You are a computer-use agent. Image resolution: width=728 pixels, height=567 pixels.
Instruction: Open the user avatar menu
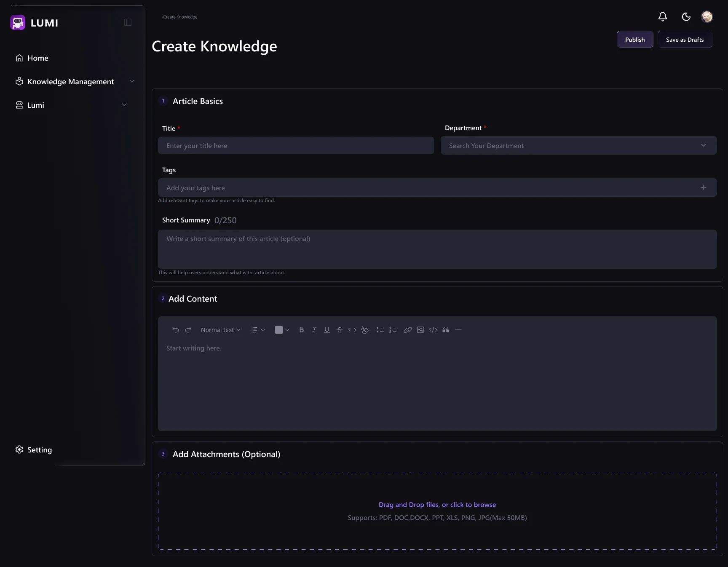(707, 16)
